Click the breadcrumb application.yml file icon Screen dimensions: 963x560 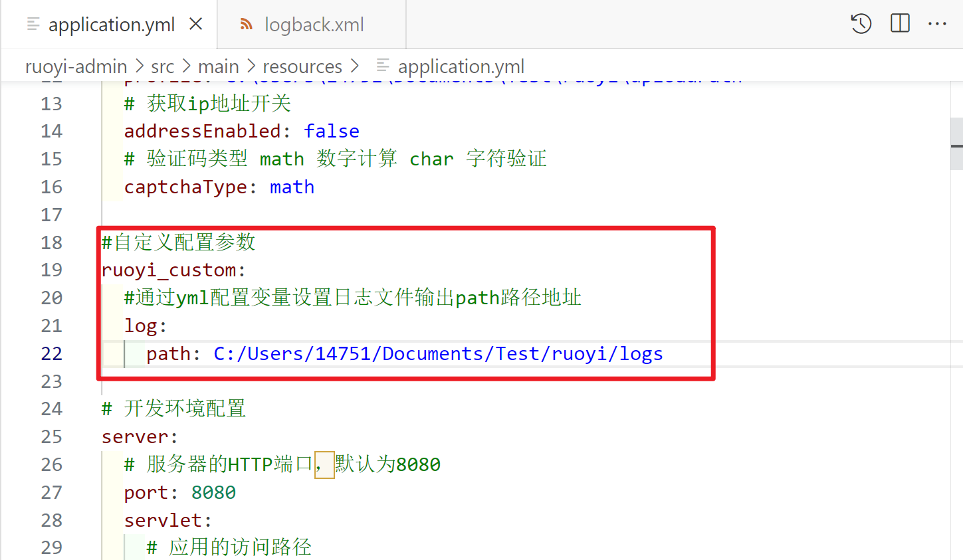pyautogui.click(x=383, y=66)
